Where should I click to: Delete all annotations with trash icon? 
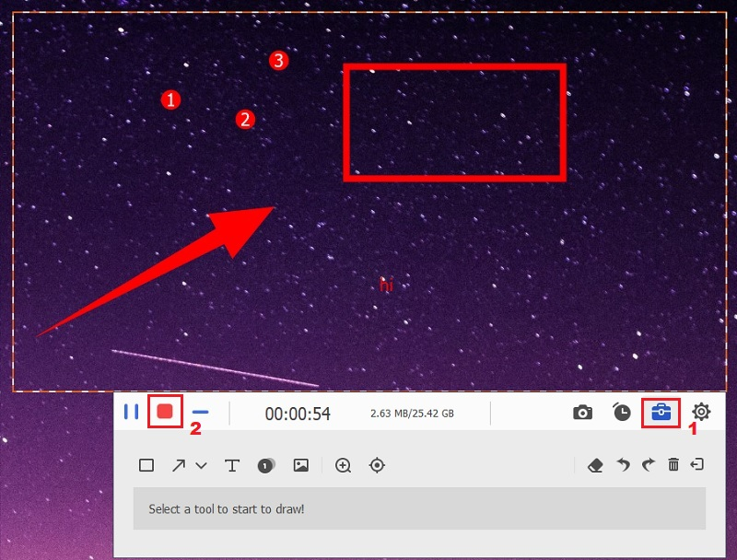pos(673,465)
